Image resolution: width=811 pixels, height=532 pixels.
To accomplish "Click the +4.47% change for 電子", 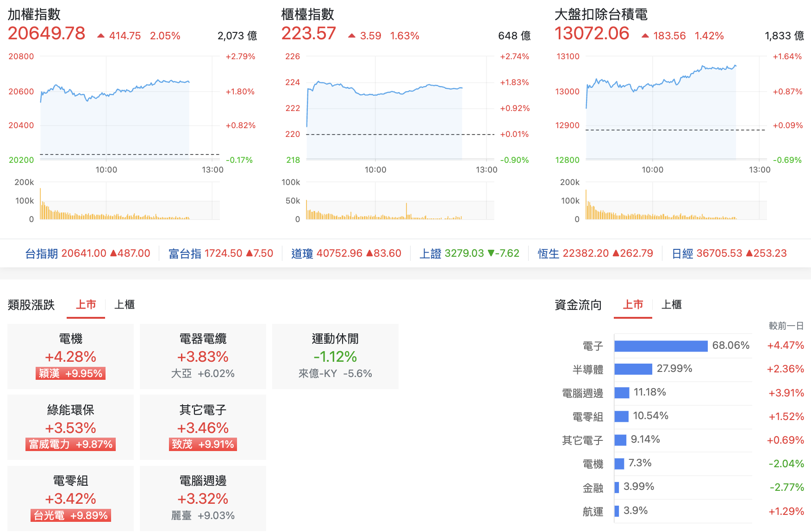I will click(786, 346).
